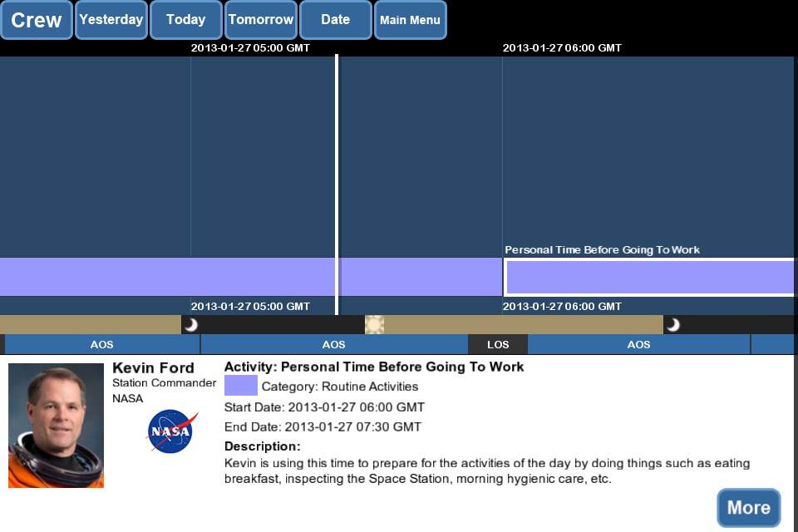
Task: Click the right crescent moon icon
Action: [x=672, y=325]
